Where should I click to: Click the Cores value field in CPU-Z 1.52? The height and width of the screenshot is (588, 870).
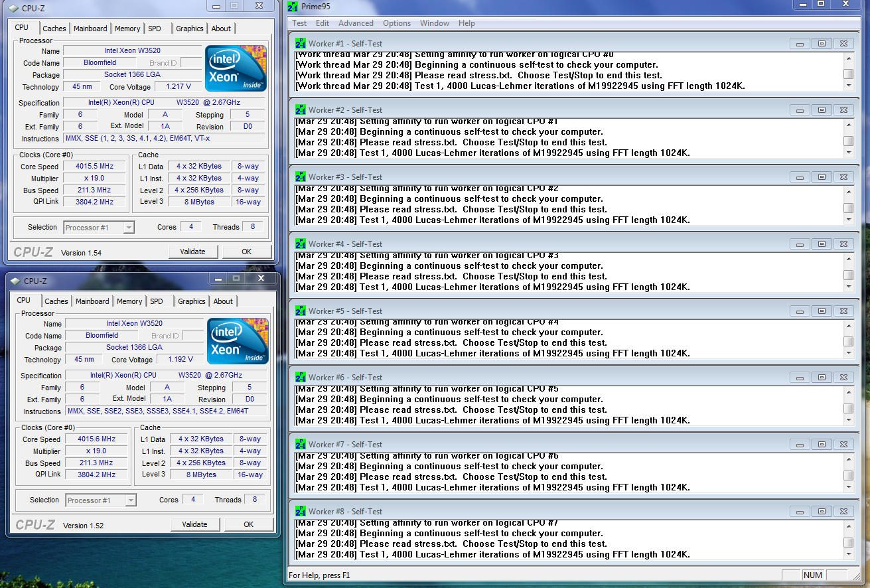pyautogui.click(x=194, y=500)
